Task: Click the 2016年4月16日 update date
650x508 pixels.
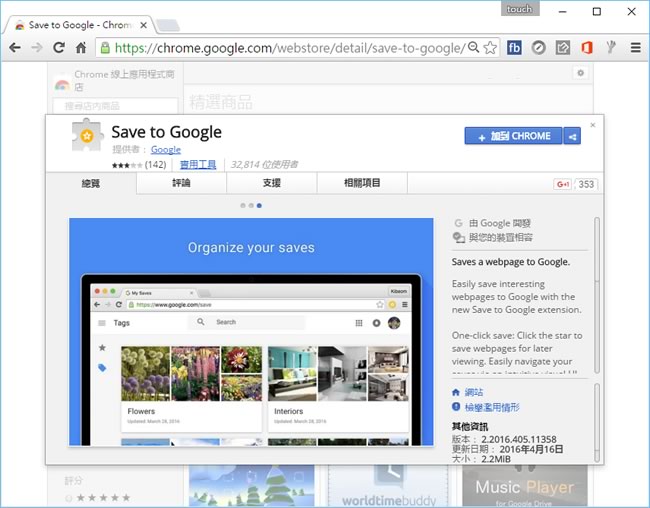Action: pyautogui.click(x=531, y=449)
